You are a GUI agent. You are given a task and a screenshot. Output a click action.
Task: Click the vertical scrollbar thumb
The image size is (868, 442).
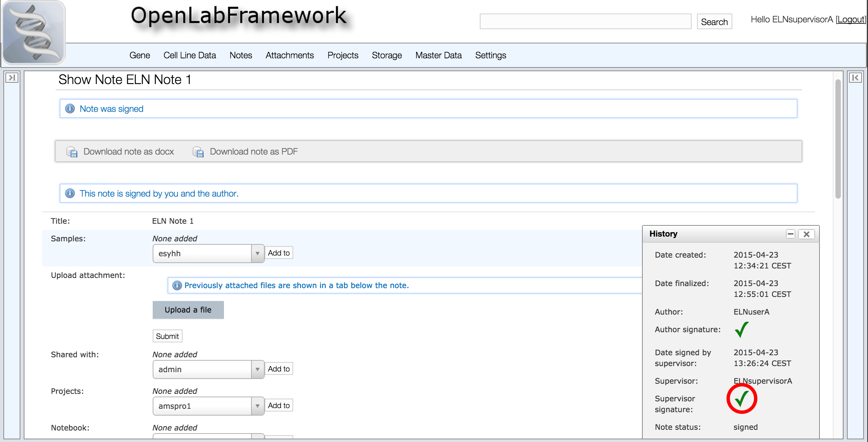point(838,139)
